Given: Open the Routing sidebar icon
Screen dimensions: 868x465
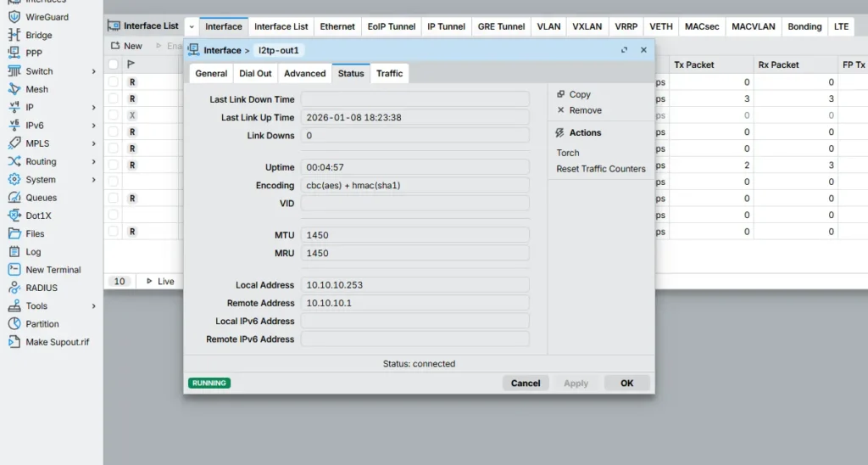Looking at the screenshot, I should tap(14, 161).
